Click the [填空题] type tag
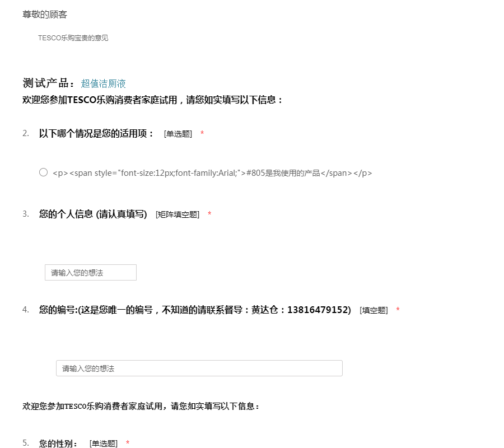Screen dimensions: 504x448 click(374, 310)
